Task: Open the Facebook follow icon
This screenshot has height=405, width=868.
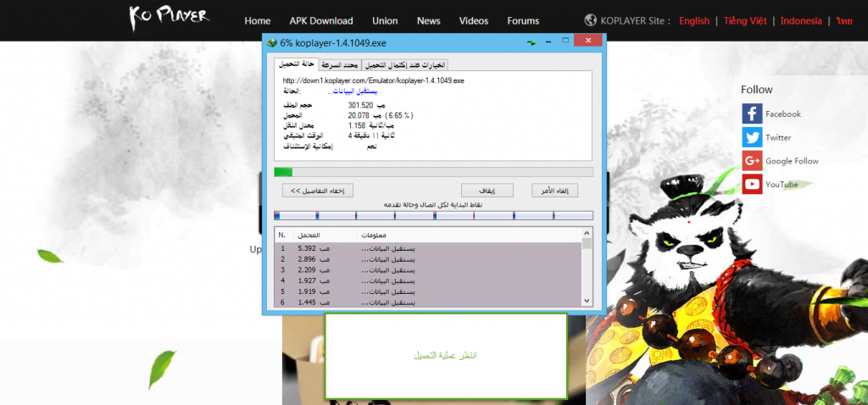Action: click(x=752, y=114)
